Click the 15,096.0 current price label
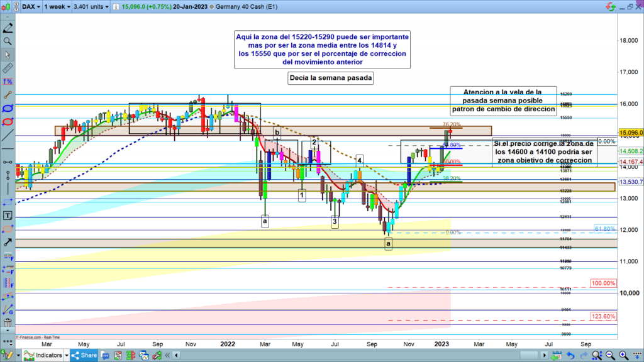The image size is (644, 362). tap(631, 133)
